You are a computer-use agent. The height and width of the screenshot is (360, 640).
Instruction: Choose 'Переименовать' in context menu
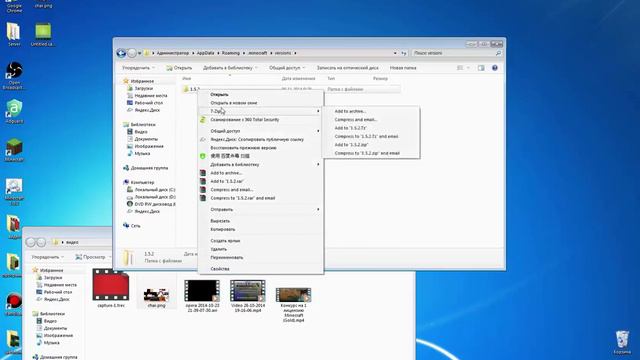(x=227, y=258)
